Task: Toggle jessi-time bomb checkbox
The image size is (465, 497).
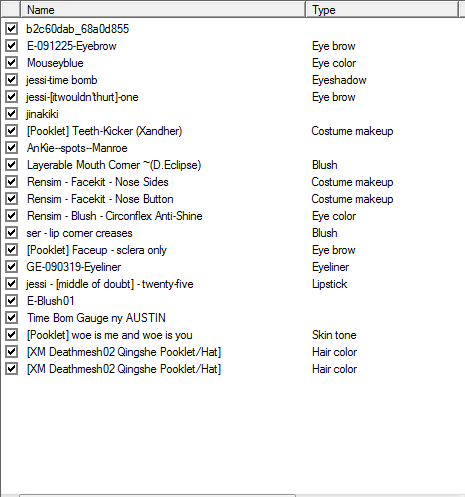Action: (x=11, y=79)
